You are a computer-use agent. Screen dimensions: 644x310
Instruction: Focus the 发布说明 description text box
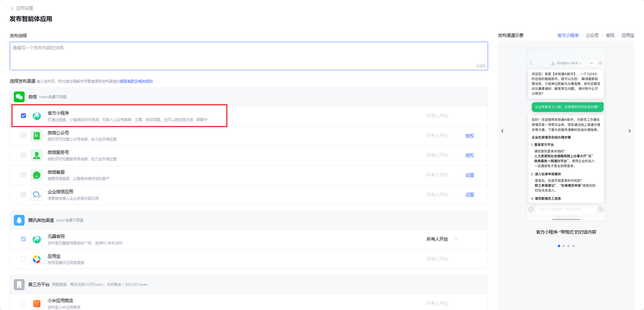click(x=249, y=56)
